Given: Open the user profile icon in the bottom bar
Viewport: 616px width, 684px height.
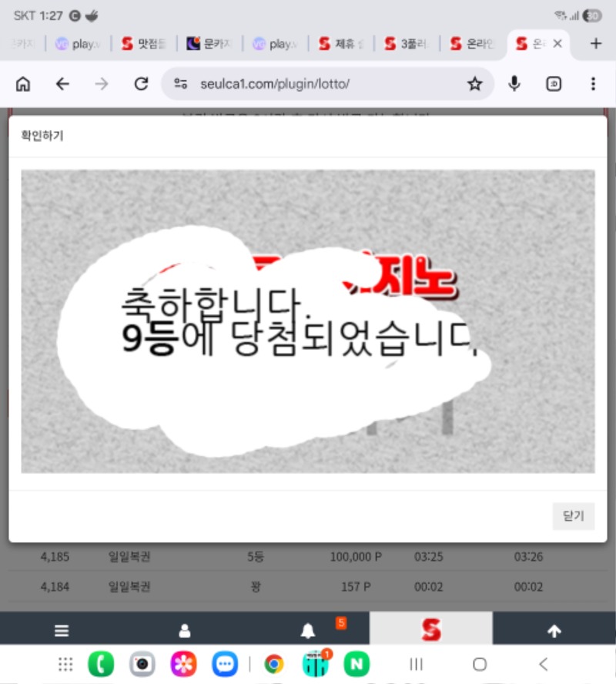Looking at the screenshot, I should tap(185, 631).
